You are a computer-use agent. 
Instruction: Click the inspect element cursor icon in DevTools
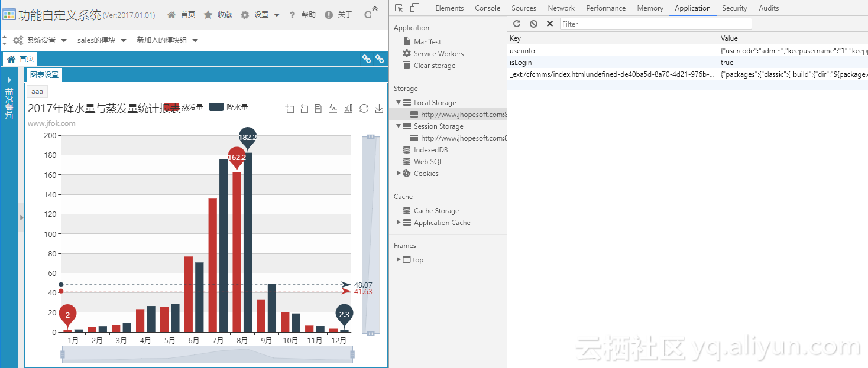[399, 8]
